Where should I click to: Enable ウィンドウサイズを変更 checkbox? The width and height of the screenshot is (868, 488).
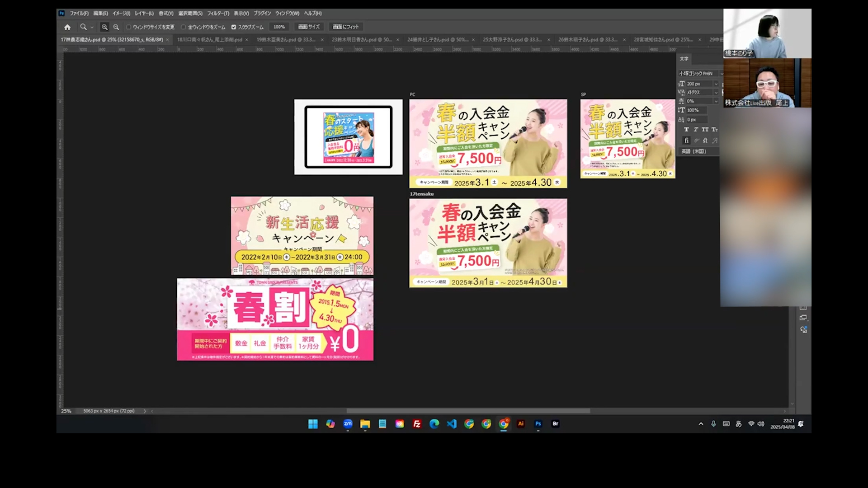coord(128,27)
